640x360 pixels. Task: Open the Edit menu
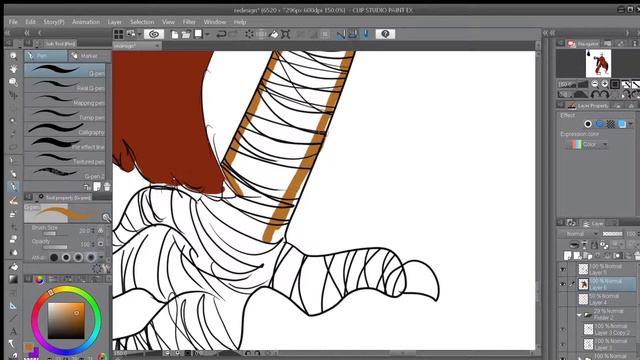pos(31,22)
